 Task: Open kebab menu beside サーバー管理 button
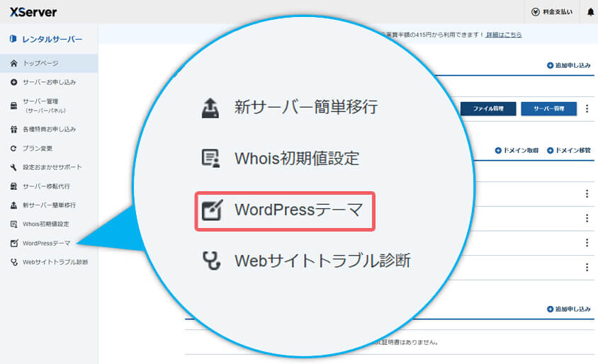pos(587,108)
